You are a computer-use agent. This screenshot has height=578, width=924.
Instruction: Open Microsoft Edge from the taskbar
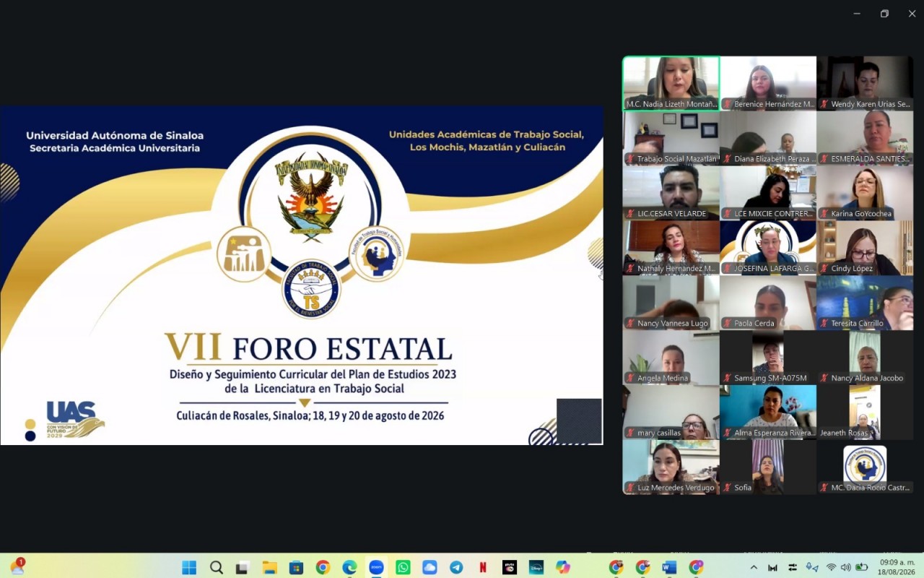[349, 567]
